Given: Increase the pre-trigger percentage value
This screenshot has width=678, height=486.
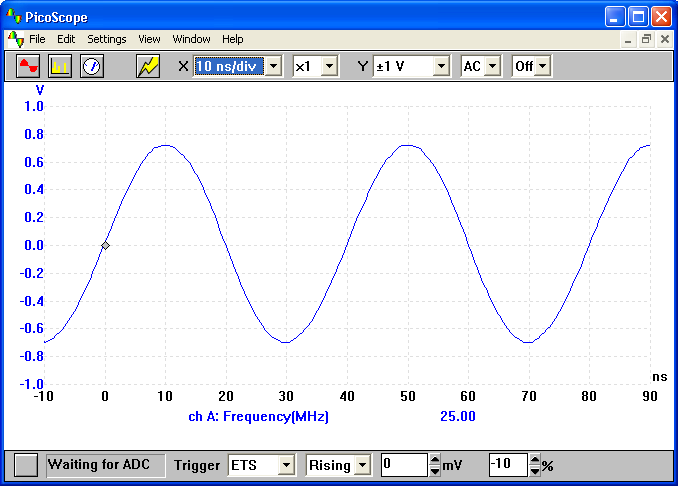Looking at the screenshot, I should 535,460.
